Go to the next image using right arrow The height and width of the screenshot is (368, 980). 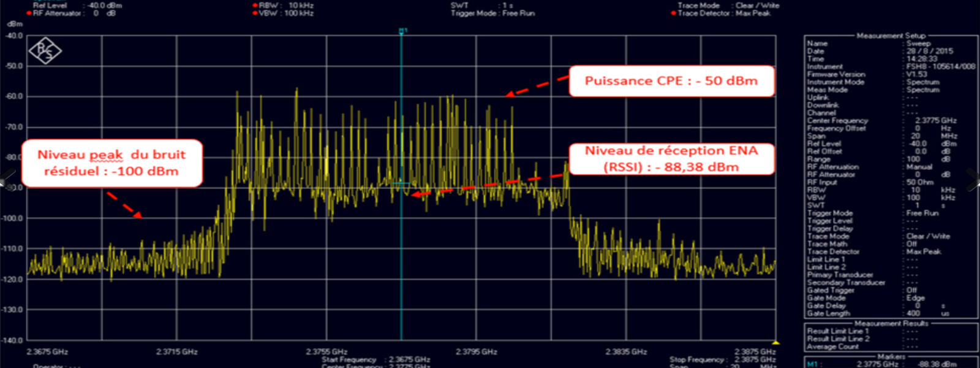click(x=972, y=178)
